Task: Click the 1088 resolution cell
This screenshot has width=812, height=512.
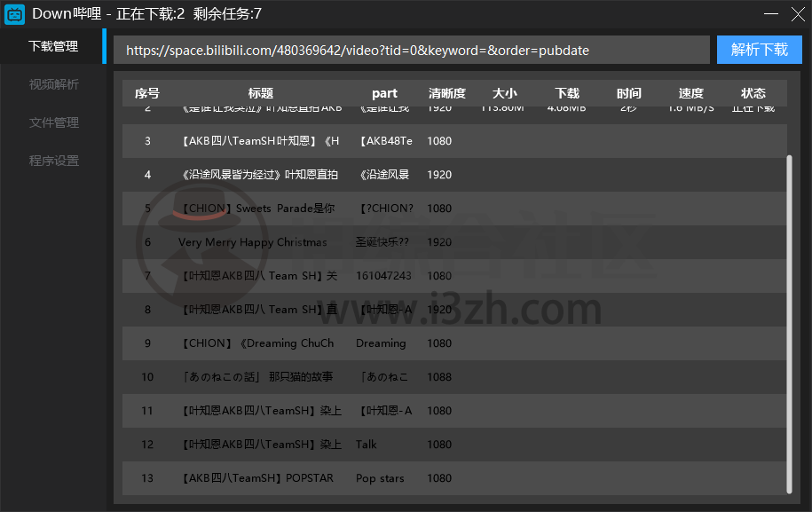Action: [x=439, y=377]
